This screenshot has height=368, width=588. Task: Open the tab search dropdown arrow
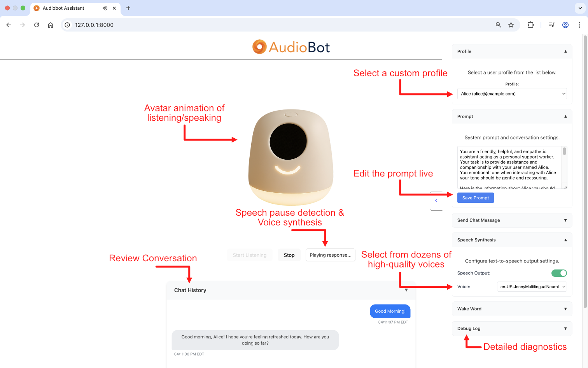point(580,8)
